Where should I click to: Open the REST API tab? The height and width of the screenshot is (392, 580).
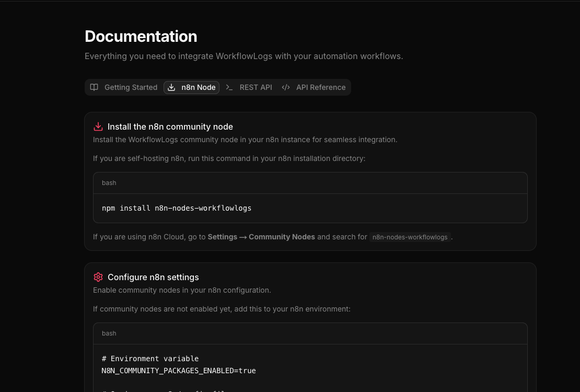point(256,87)
